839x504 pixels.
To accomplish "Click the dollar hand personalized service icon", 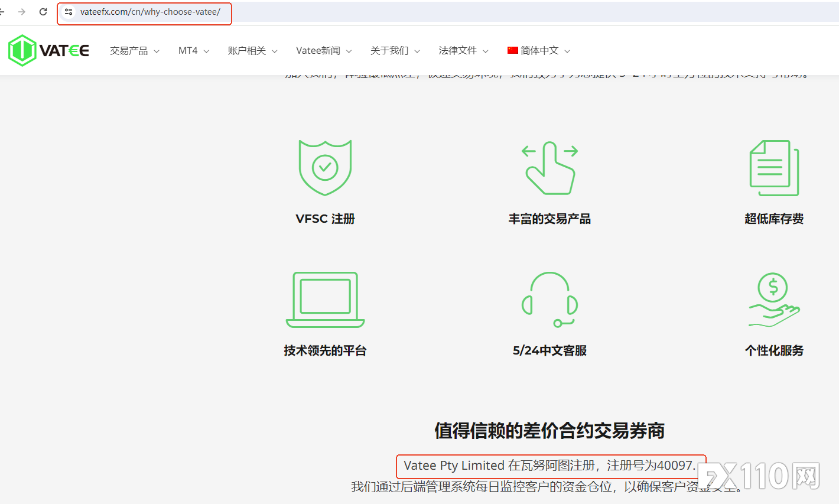I will [774, 300].
